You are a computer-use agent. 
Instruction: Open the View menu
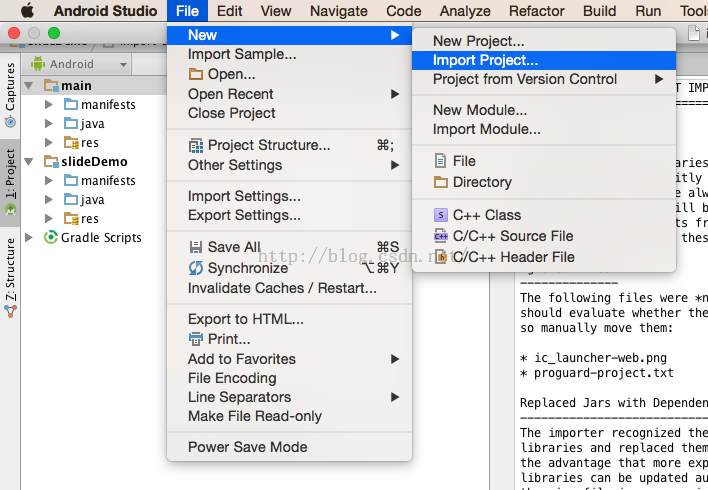276,10
